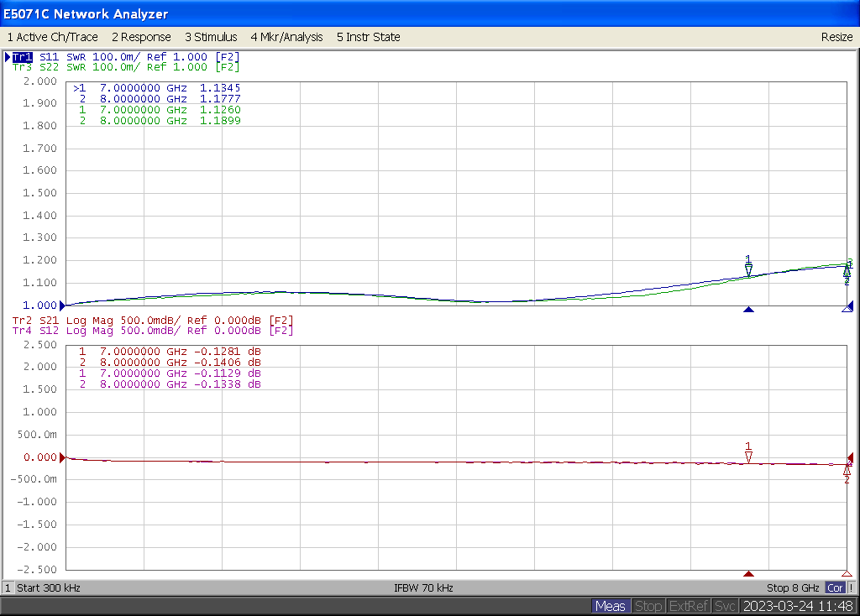Click blue marker 1 position triangle below SWR graph
The height and width of the screenshot is (616, 860).
click(749, 310)
